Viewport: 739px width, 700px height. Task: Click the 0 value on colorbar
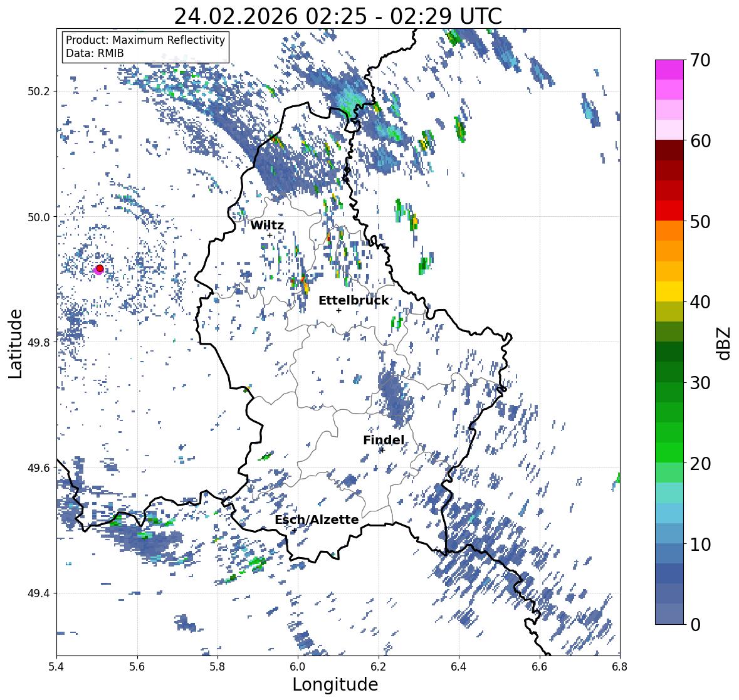point(695,625)
